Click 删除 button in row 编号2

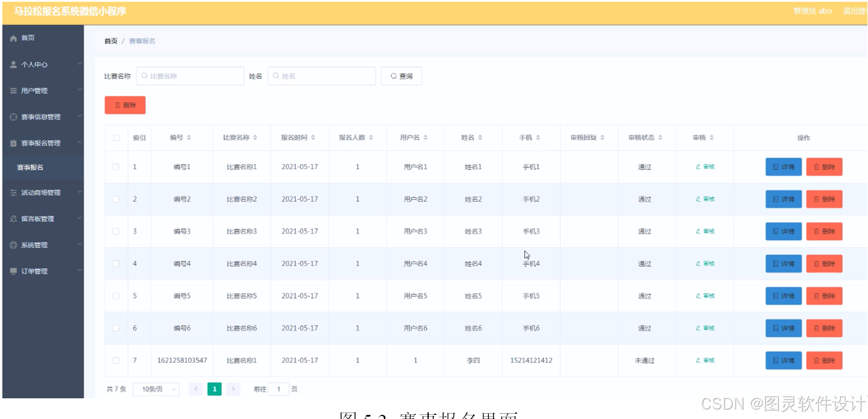(x=824, y=199)
